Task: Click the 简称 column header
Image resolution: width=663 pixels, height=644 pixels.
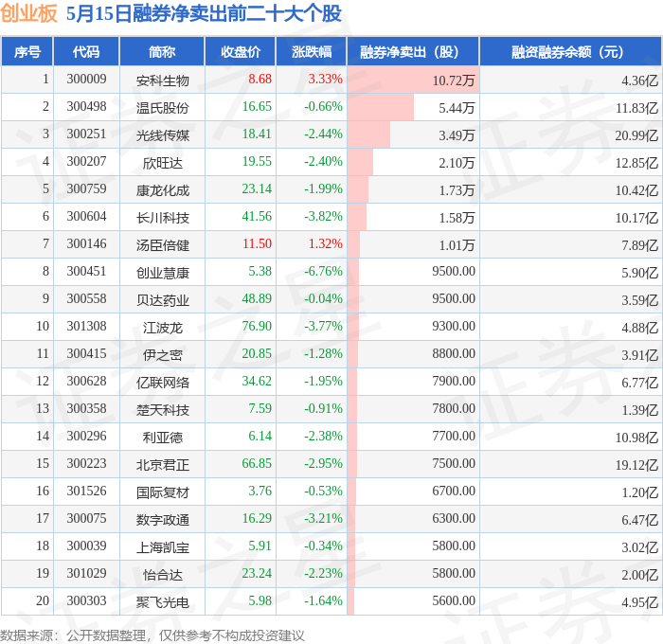Action: (162, 51)
